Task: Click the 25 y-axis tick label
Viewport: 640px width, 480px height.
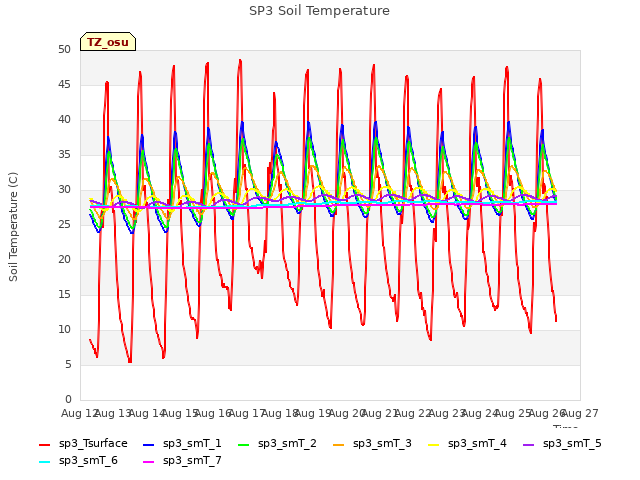Action: pyautogui.click(x=64, y=224)
